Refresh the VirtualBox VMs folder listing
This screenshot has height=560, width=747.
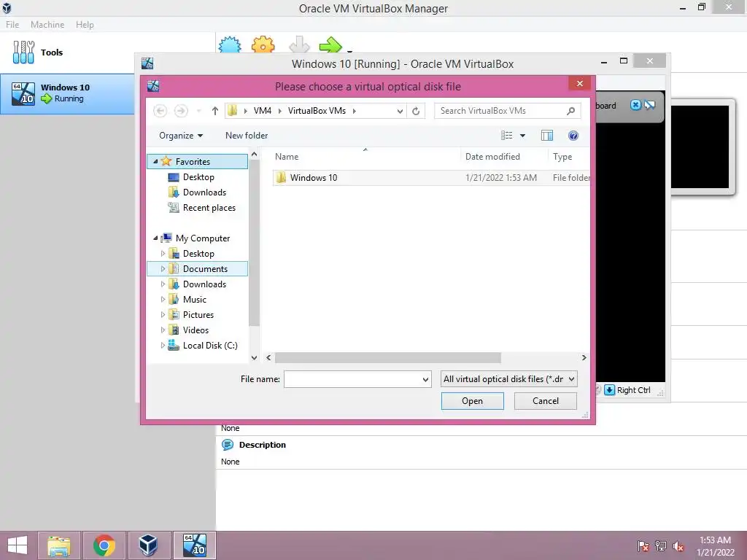click(x=416, y=111)
